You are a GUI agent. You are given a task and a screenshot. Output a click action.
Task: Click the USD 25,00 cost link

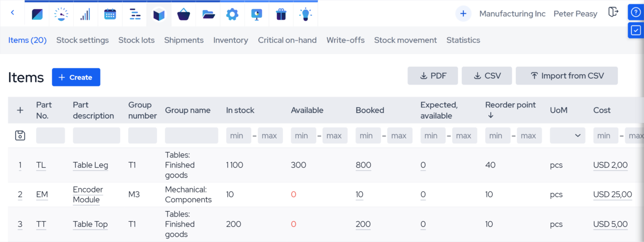(612, 195)
